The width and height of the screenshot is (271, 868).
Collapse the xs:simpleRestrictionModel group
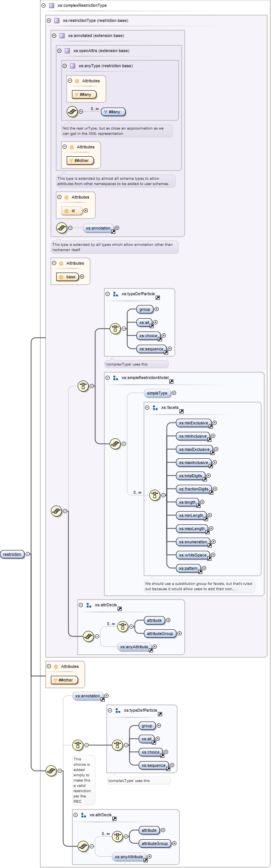pos(107,378)
